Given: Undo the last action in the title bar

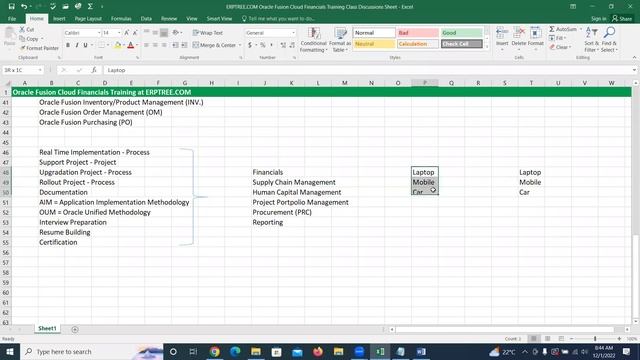Looking at the screenshot, I should point(24,7).
